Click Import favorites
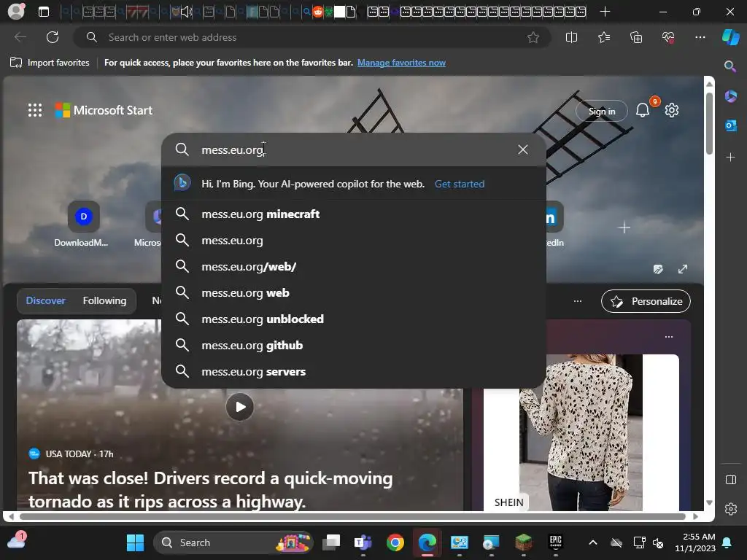Screen dimensions: 747x560 [x=50, y=63]
